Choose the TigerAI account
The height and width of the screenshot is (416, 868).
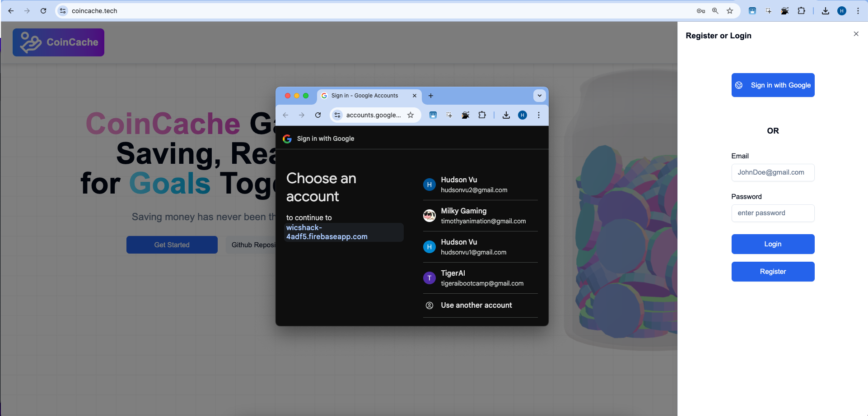480,278
